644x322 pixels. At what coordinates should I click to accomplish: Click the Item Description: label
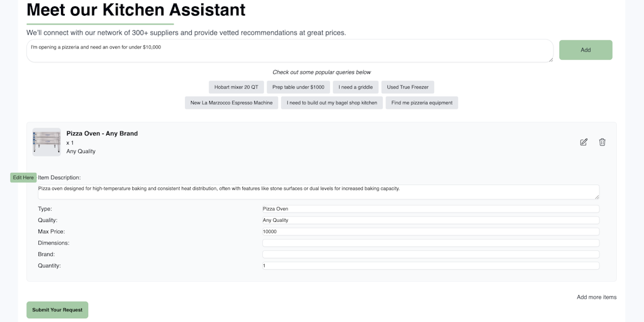pos(59,177)
